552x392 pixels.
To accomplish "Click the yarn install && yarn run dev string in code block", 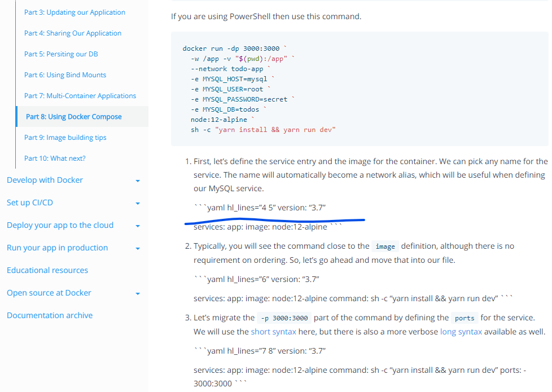I will point(275,130).
